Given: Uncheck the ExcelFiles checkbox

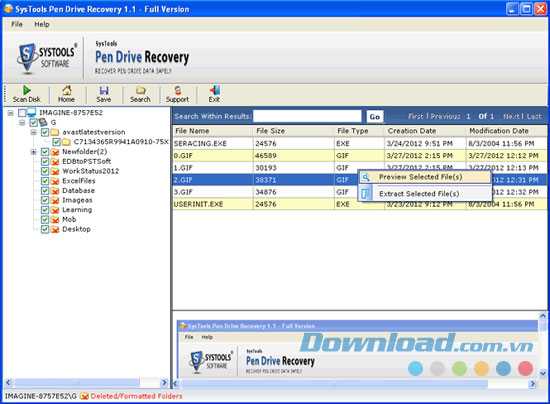Looking at the screenshot, I should pyautogui.click(x=45, y=181).
